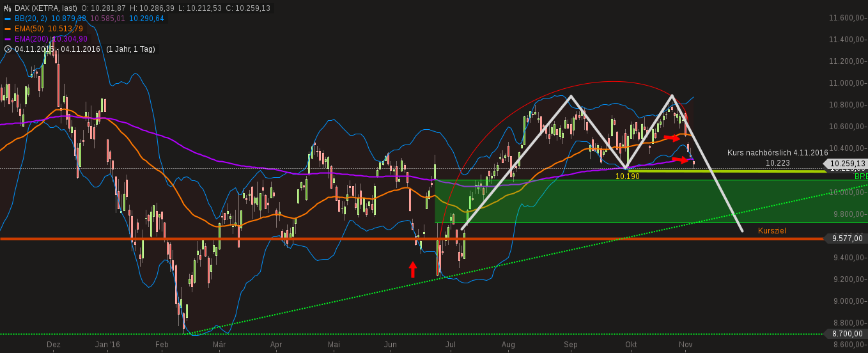Click the 8.700,00 price tag on axis
This screenshot has height=353, width=868.
click(846, 334)
